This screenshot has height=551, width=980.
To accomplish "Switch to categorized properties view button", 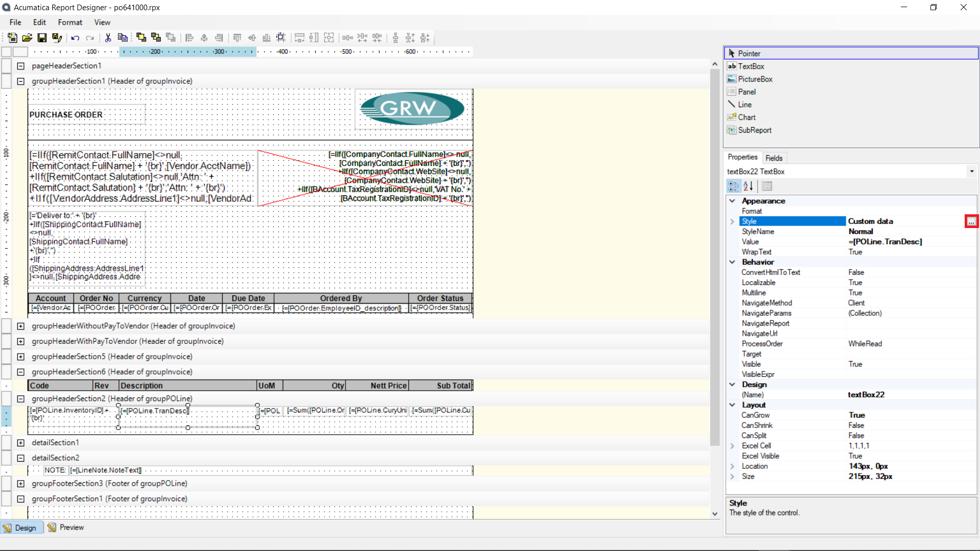I will 733,186.
